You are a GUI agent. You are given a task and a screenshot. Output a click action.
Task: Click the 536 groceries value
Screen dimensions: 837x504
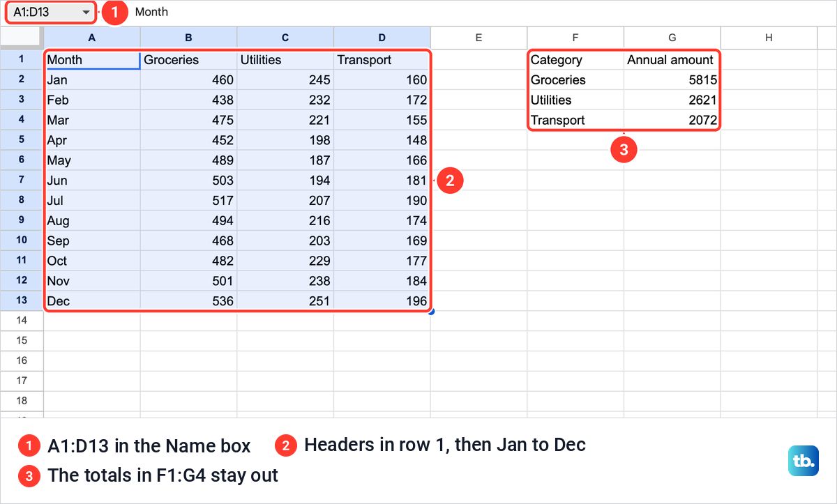click(188, 301)
